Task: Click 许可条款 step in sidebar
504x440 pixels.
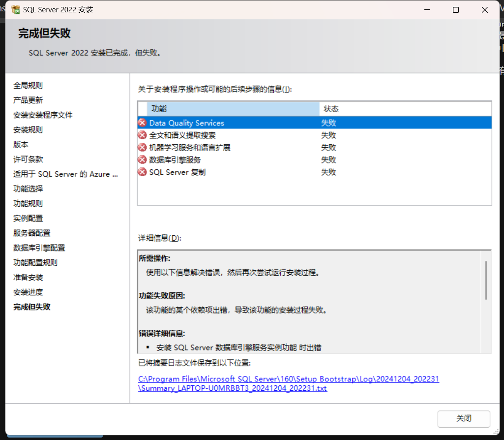Action: (28, 159)
